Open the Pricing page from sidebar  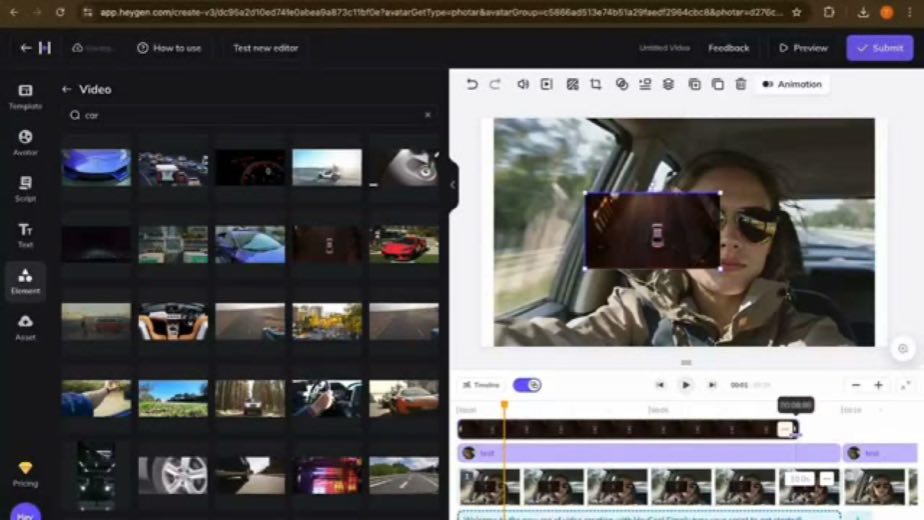(25, 473)
